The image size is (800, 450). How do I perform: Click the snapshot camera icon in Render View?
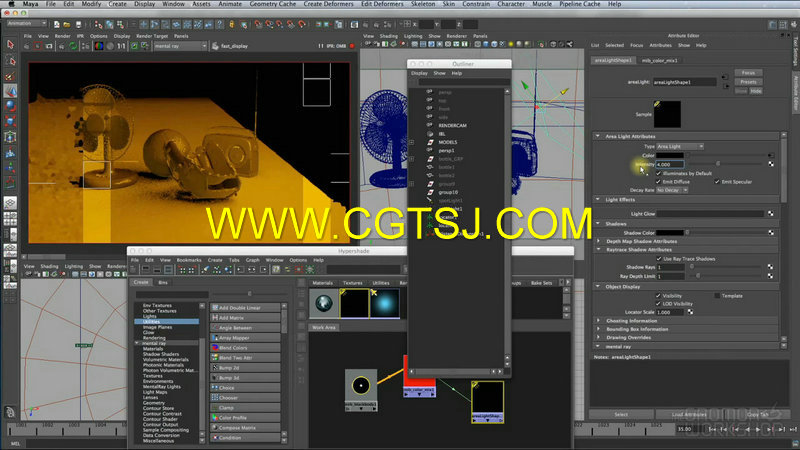coord(49,46)
